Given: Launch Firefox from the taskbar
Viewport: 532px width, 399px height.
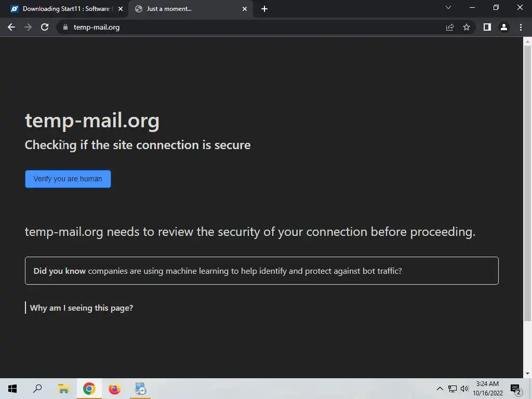Looking at the screenshot, I should (x=114, y=389).
